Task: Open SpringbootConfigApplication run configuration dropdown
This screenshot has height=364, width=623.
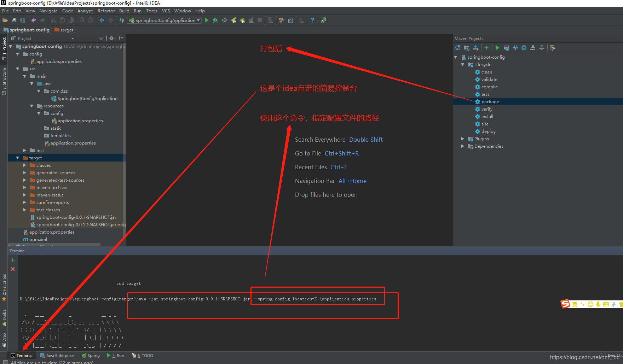Action: pos(165,20)
